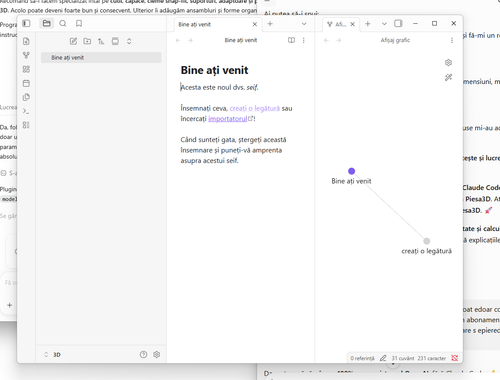The image size is (500, 380).
Task: Open tab list dropdown in graph pane
Action: 384,24
